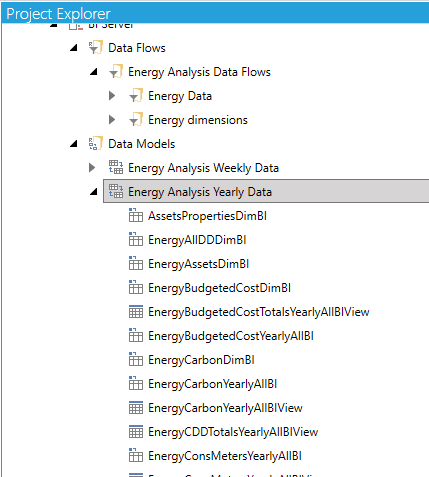Screen dimensions: 429x477
Task: Select the Energy Data item
Action: coord(180,96)
